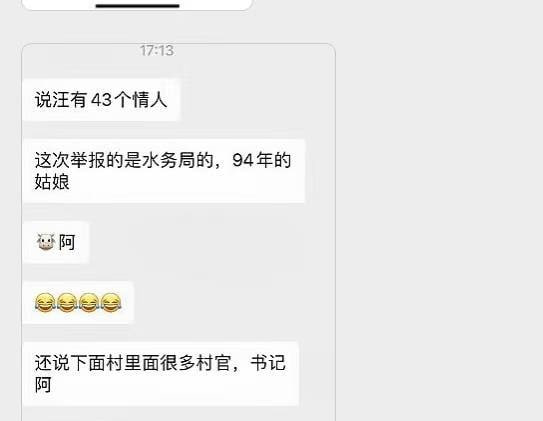Click the 17:13 timestamp label

pyautogui.click(x=157, y=51)
